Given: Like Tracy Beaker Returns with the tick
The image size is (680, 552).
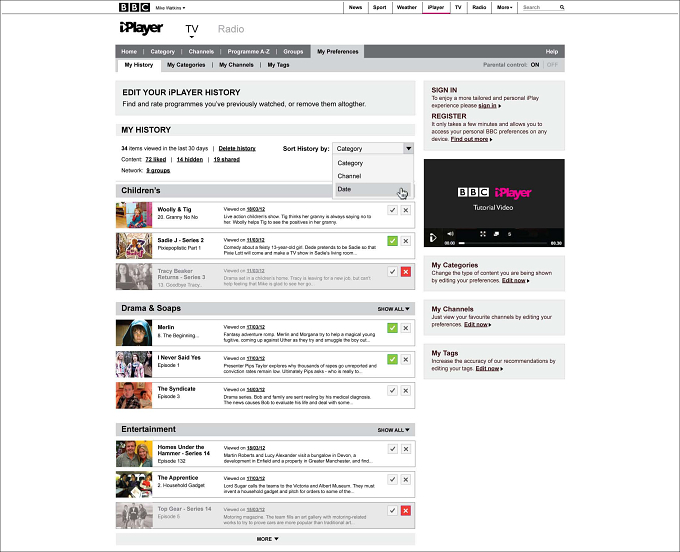Looking at the screenshot, I should pos(392,271).
